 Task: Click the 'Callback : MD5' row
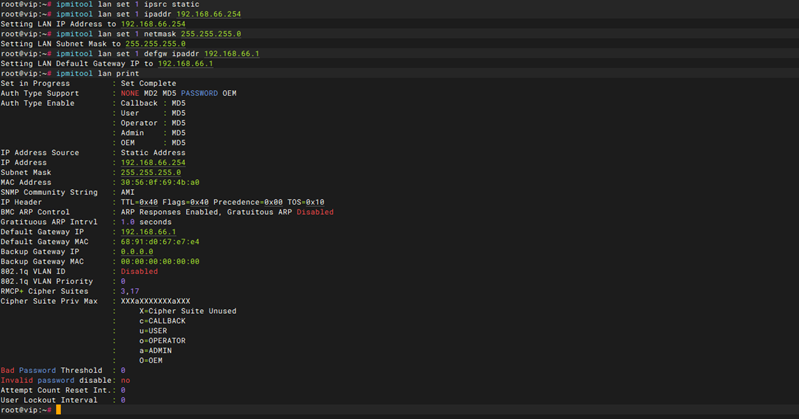pyautogui.click(x=153, y=103)
